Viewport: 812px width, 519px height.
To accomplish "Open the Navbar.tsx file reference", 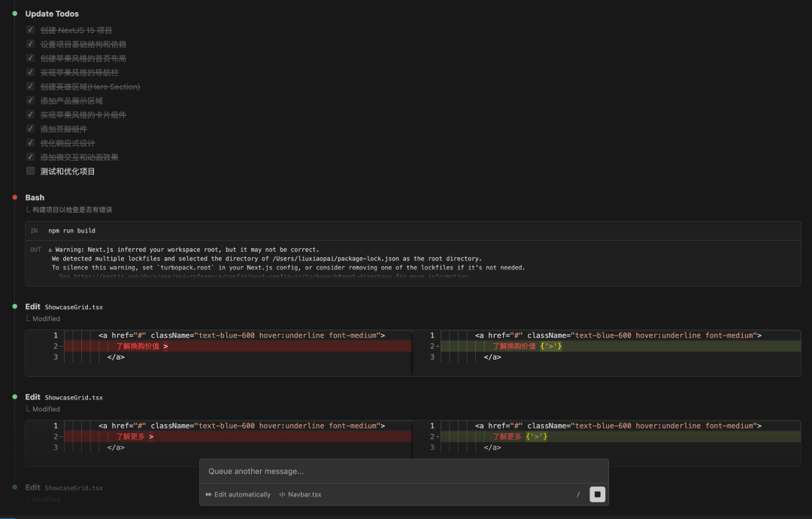I will click(300, 495).
